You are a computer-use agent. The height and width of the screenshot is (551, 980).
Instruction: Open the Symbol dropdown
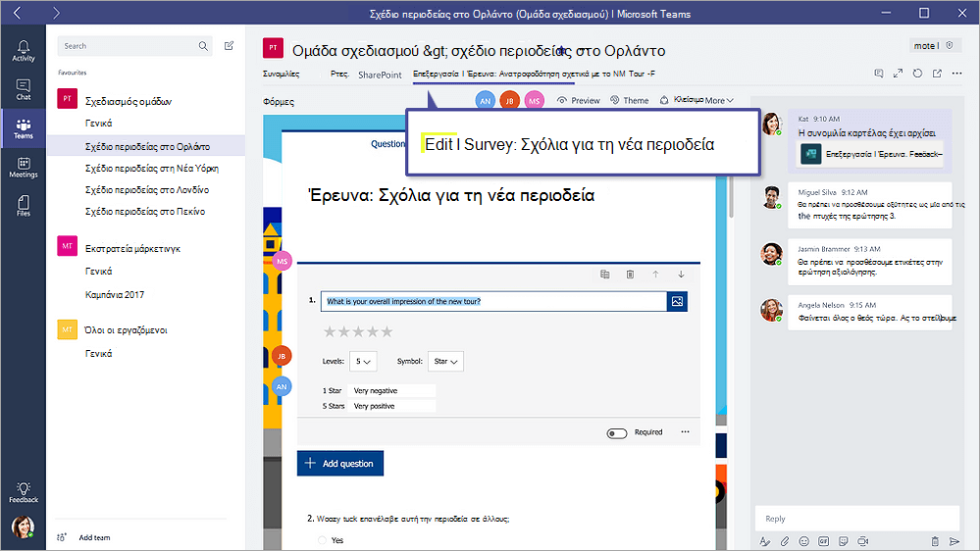[x=445, y=361]
